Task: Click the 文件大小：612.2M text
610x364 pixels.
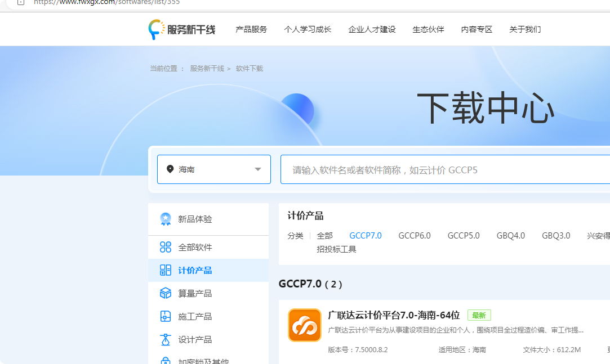Action: pos(551,349)
